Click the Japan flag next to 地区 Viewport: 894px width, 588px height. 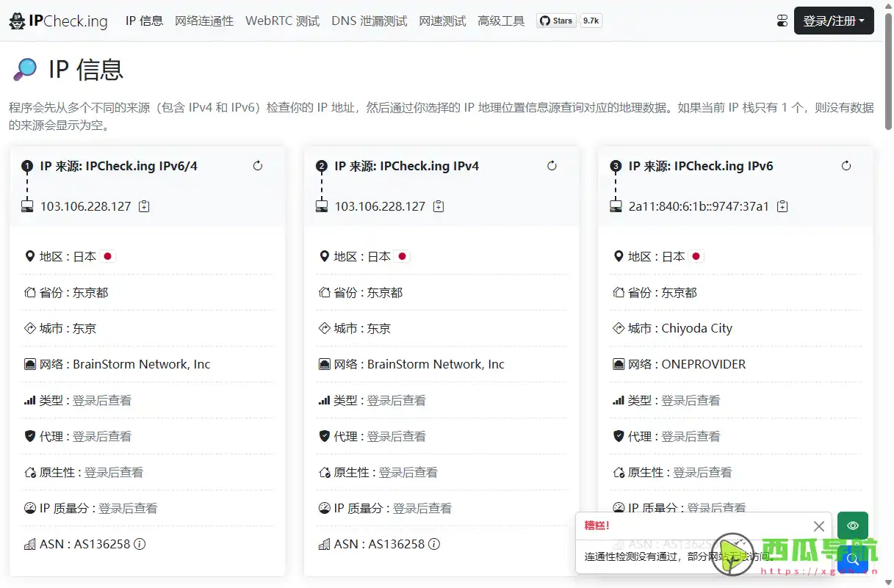pyautogui.click(x=107, y=256)
